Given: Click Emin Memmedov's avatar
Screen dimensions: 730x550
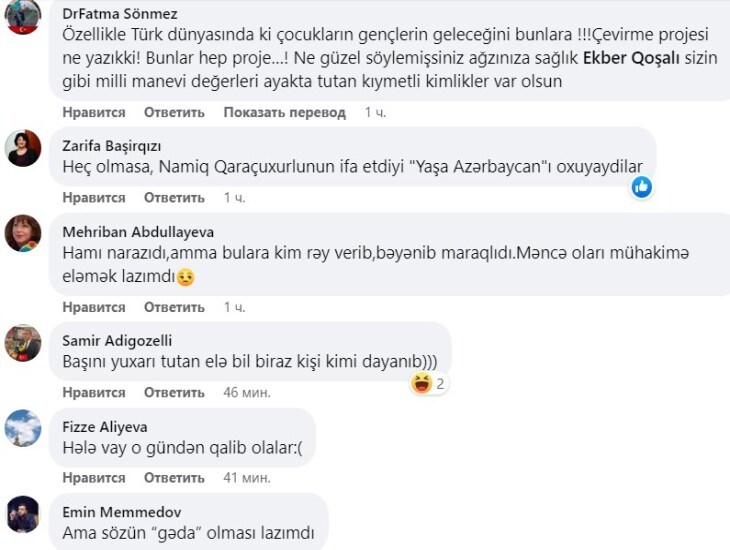Looking at the screenshot, I should coord(23,514).
